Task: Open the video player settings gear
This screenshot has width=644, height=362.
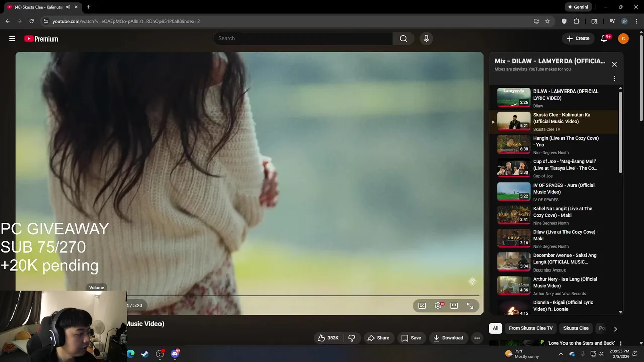Action: tap(438, 306)
